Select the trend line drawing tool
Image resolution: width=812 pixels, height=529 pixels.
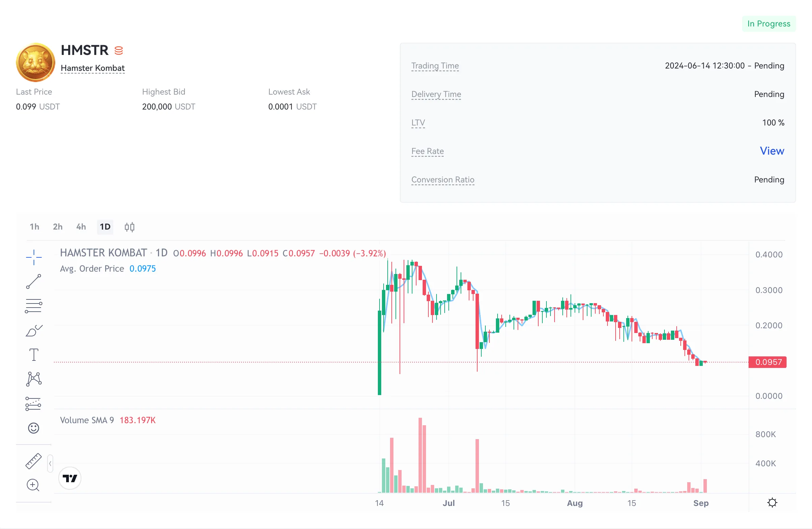point(34,281)
